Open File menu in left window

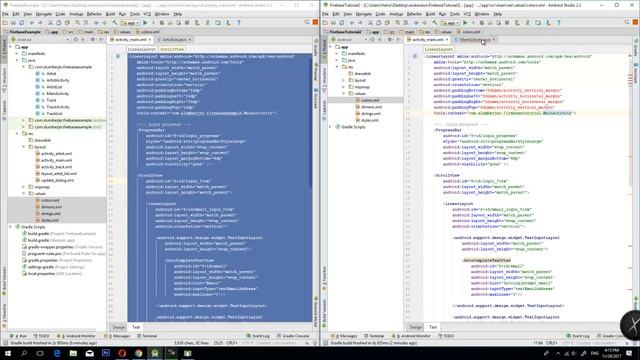(x=5, y=14)
